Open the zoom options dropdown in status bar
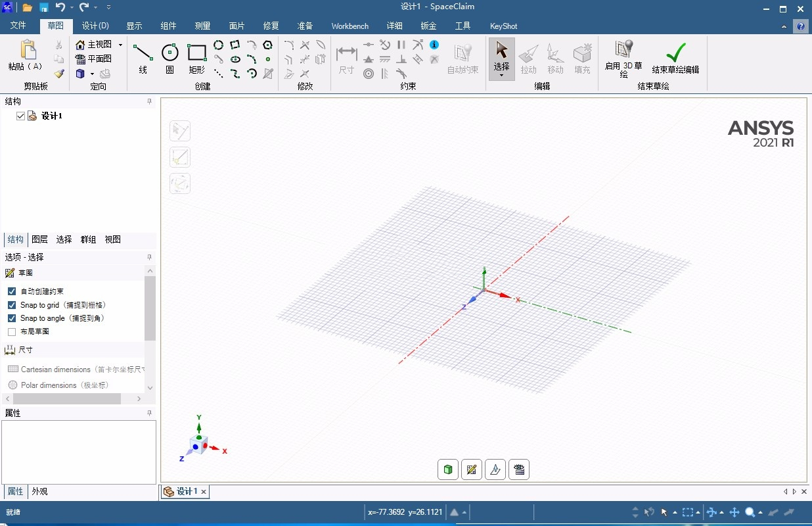 coord(761,512)
